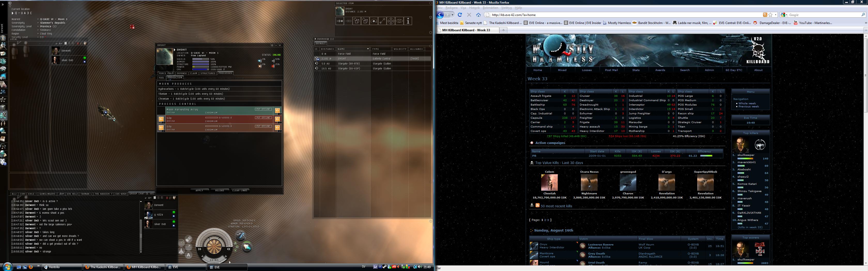The image size is (868, 271).
Task: Click the show desktop quick launch icon
Action: click(x=19, y=267)
